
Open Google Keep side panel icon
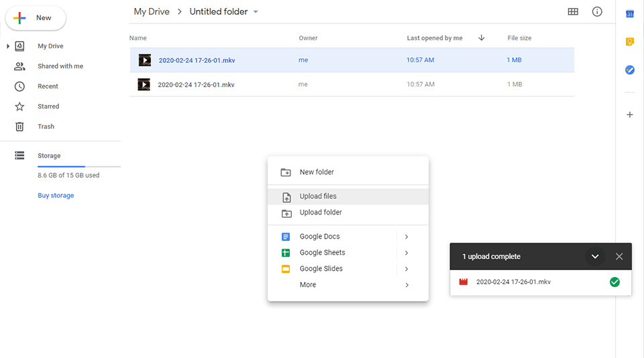(630, 42)
